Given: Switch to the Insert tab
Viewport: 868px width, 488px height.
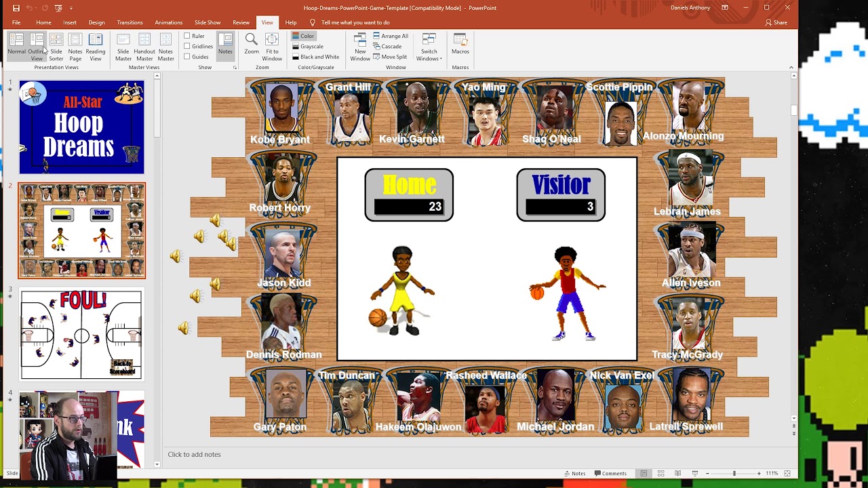Looking at the screenshot, I should (x=70, y=22).
